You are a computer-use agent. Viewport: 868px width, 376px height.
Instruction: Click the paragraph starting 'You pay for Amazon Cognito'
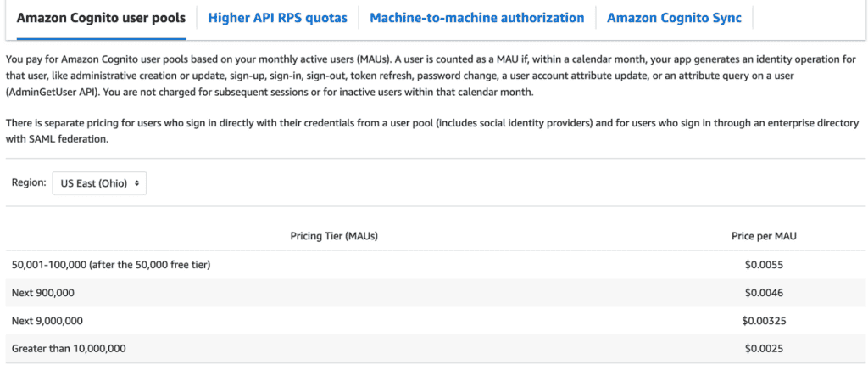tap(431, 76)
